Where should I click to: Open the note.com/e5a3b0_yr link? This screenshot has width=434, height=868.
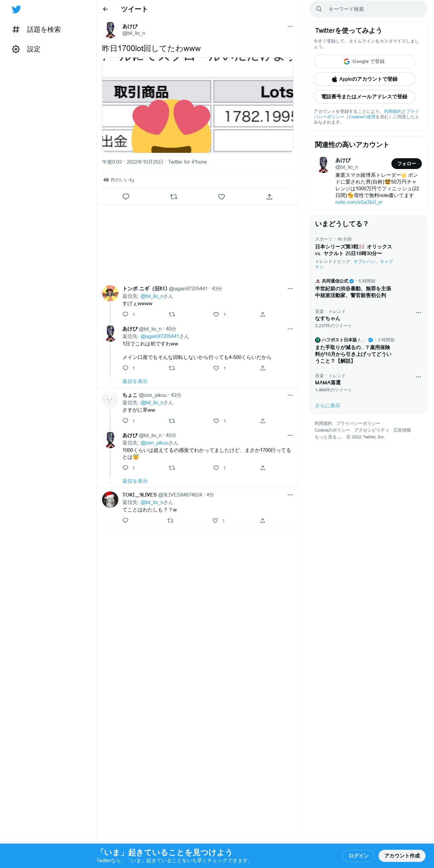pyautogui.click(x=359, y=202)
